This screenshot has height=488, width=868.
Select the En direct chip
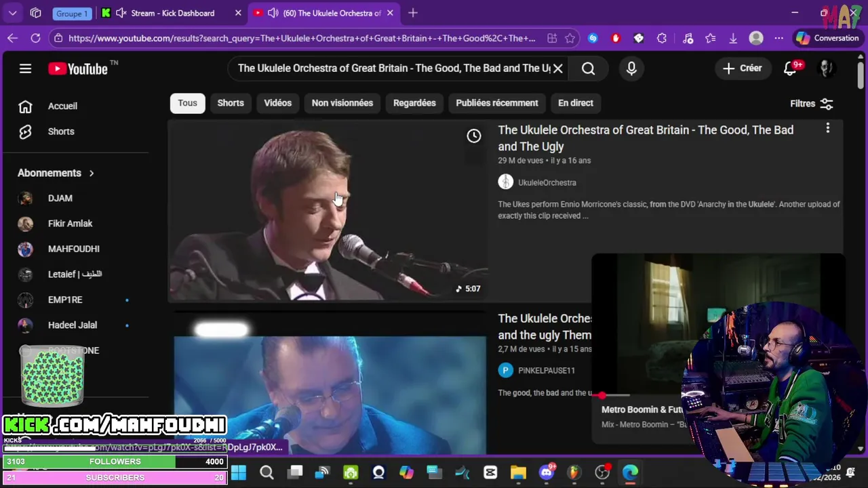(576, 103)
